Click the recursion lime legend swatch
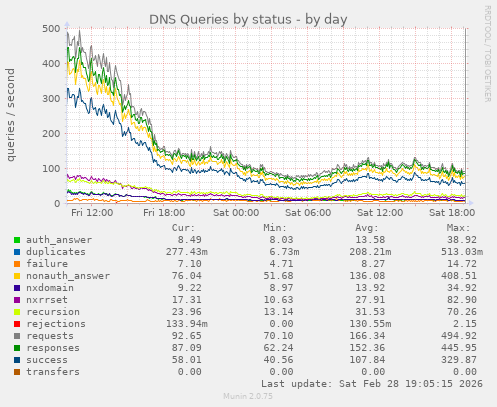This screenshot has height=407, width=497. (x=17, y=312)
